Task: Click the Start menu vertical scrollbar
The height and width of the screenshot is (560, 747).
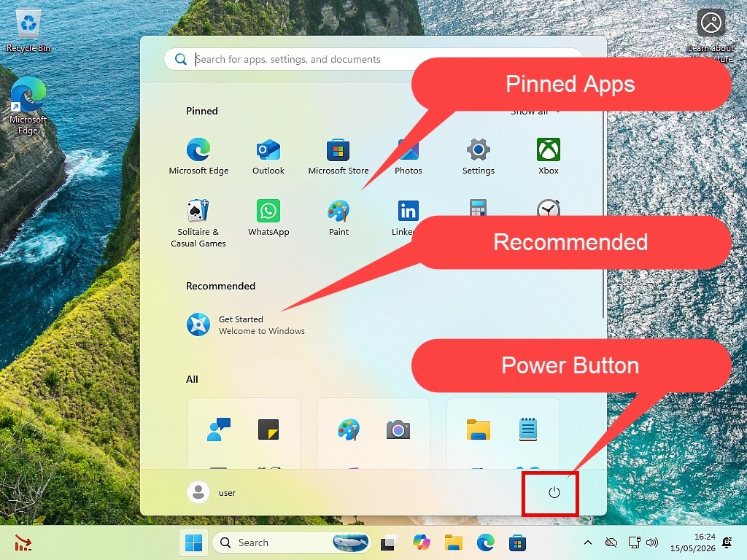Action: pyautogui.click(x=603, y=214)
